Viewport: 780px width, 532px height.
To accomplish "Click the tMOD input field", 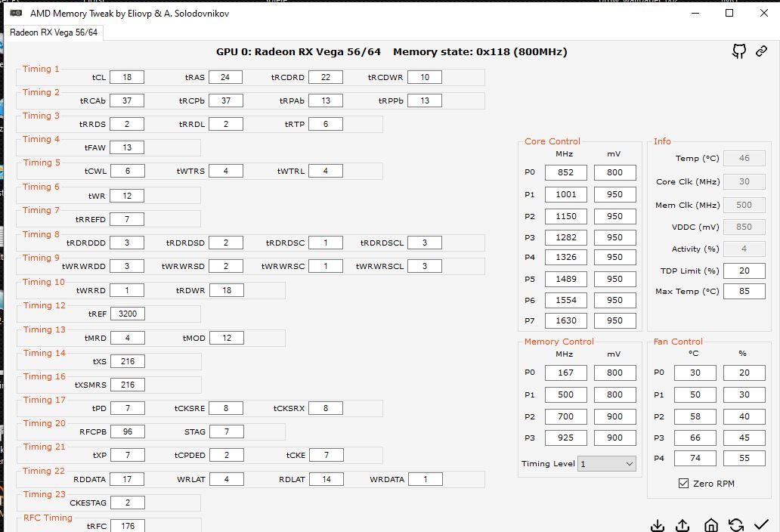I will (x=226, y=338).
